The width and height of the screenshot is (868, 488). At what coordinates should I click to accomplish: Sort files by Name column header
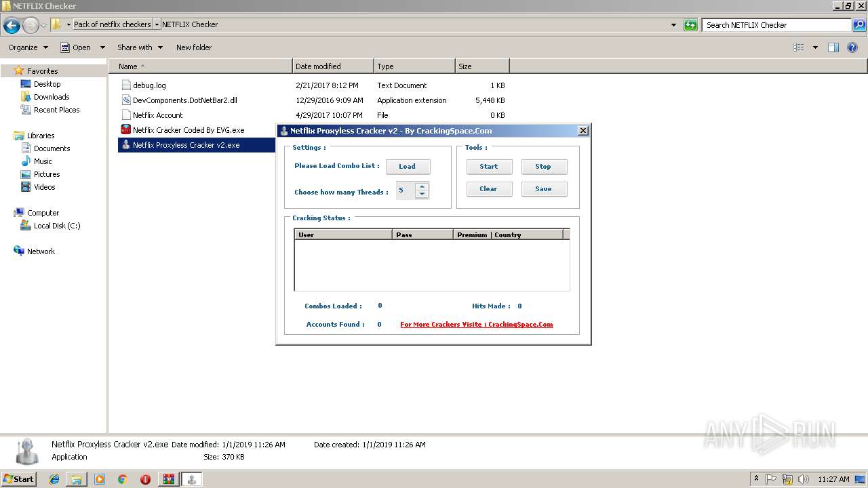pyautogui.click(x=200, y=66)
